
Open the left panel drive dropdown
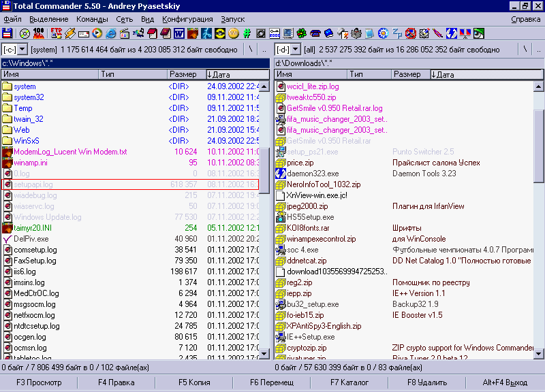[22, 50]
